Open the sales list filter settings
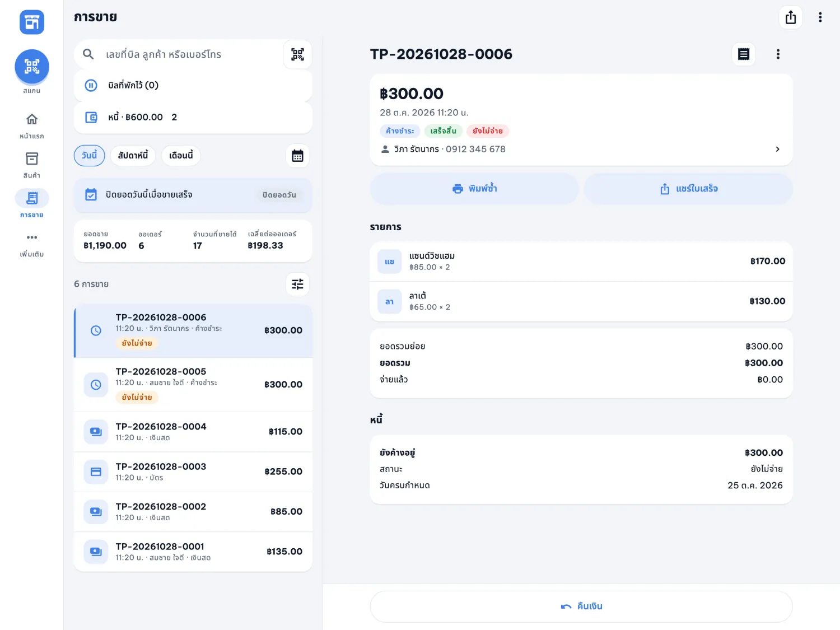 [297, 284]
